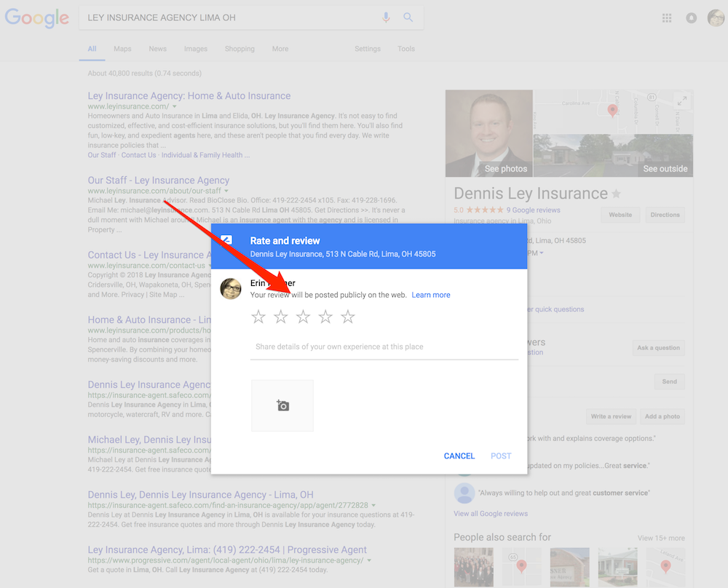The height and width of the screenshot is (588, 728).
Task: Open the 9 Google reviews link
Action: pos(533,210)
